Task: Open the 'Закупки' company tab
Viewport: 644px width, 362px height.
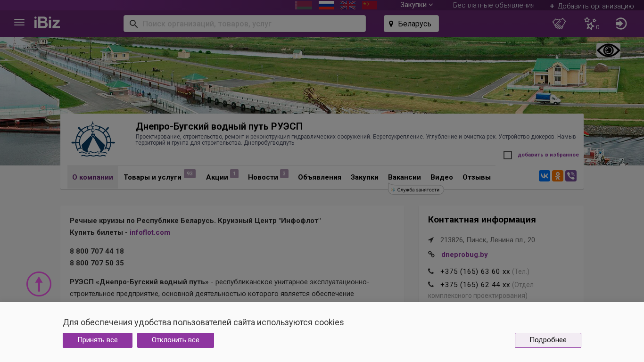Action: point(364,177)
